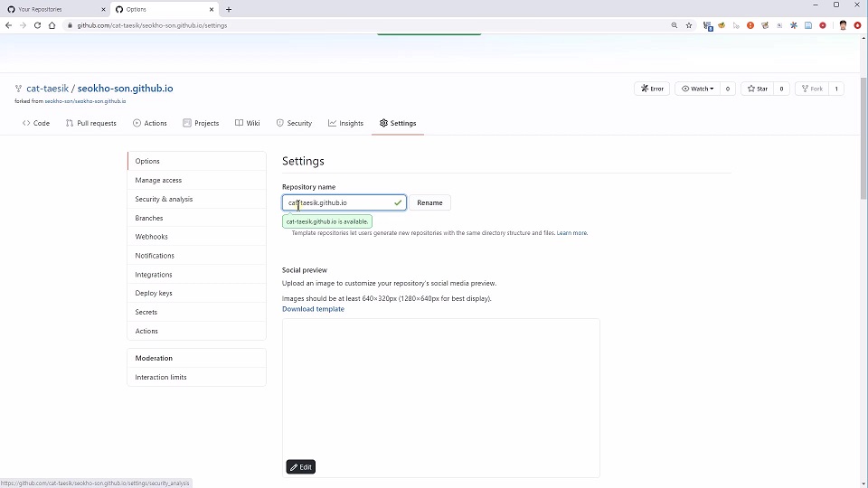The width and height of the screenshot is (868, 488).
Task: Click the browser reload icon
Action: (x=37, y=25)
